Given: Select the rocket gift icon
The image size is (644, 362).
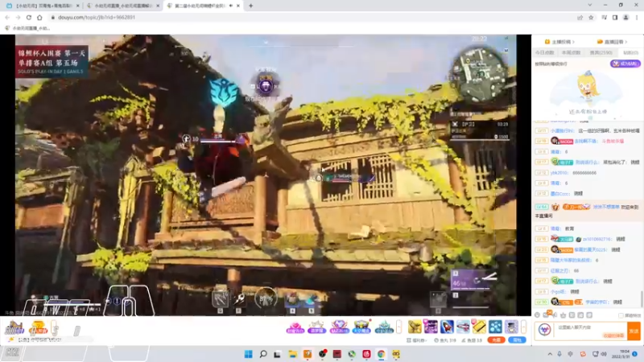Looking at the screenshot, I should click(447, 327).
